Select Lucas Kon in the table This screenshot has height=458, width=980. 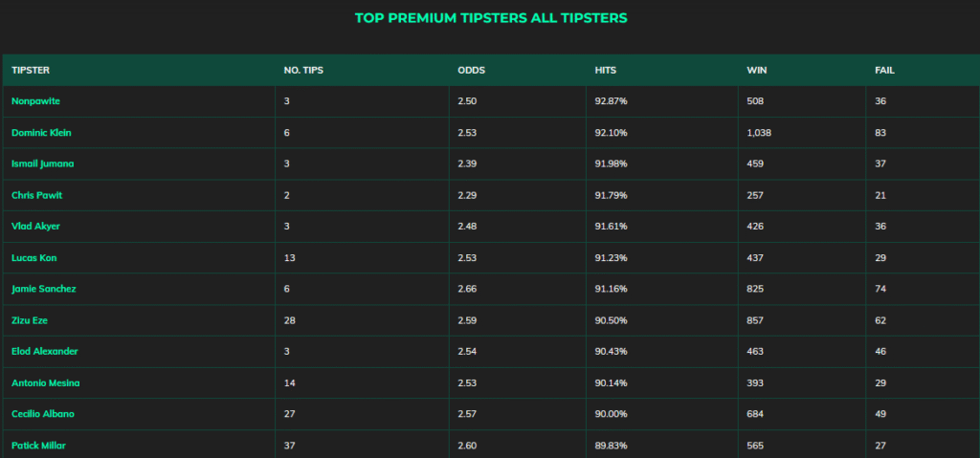click(34, 257)
